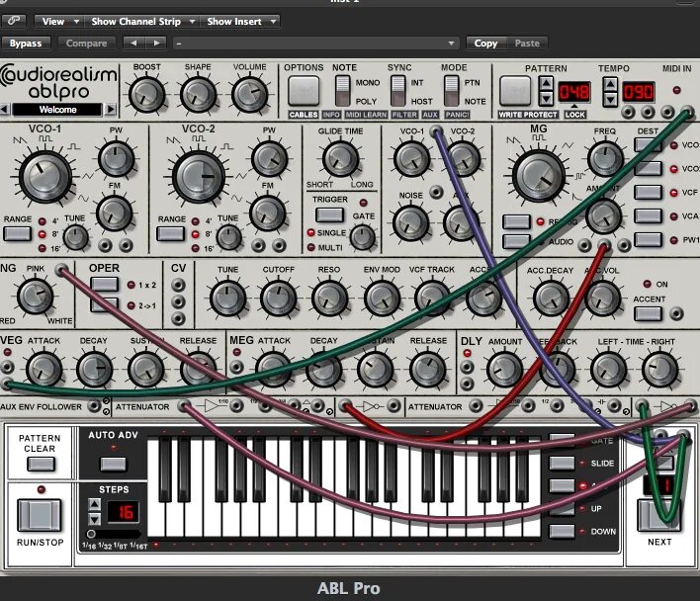The image size is (700, 601).
Task: Click the PATTERN square button
Action: click(515, 91)
